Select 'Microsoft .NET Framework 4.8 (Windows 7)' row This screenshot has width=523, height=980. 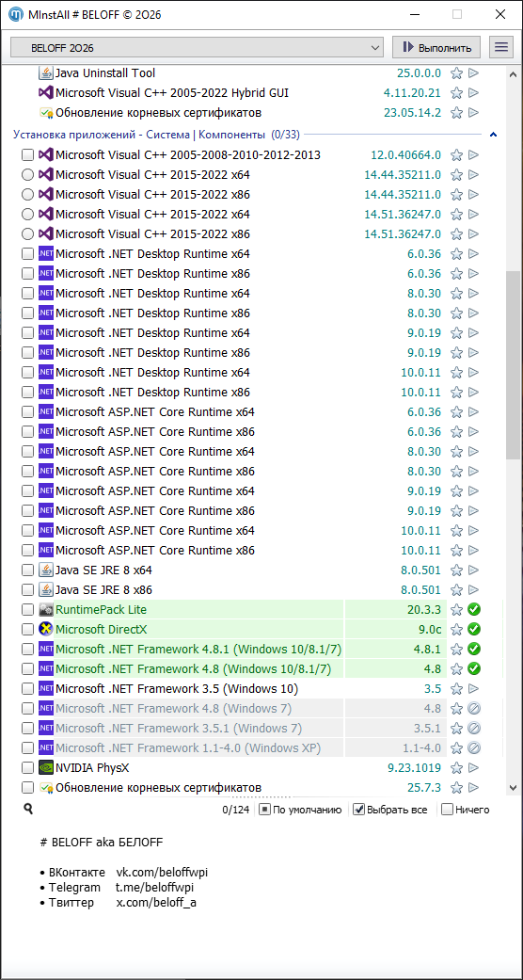tap(174, 708)
